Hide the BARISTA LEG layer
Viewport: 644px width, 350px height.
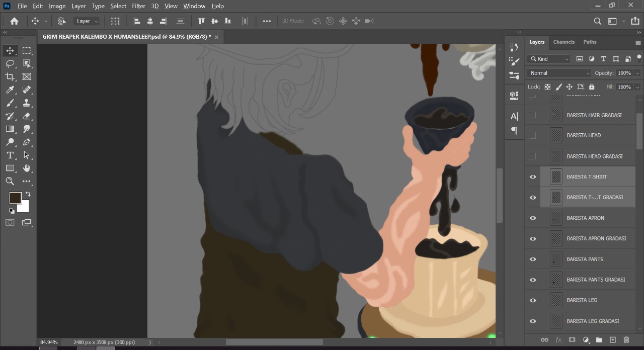click(x=533, y=300)
